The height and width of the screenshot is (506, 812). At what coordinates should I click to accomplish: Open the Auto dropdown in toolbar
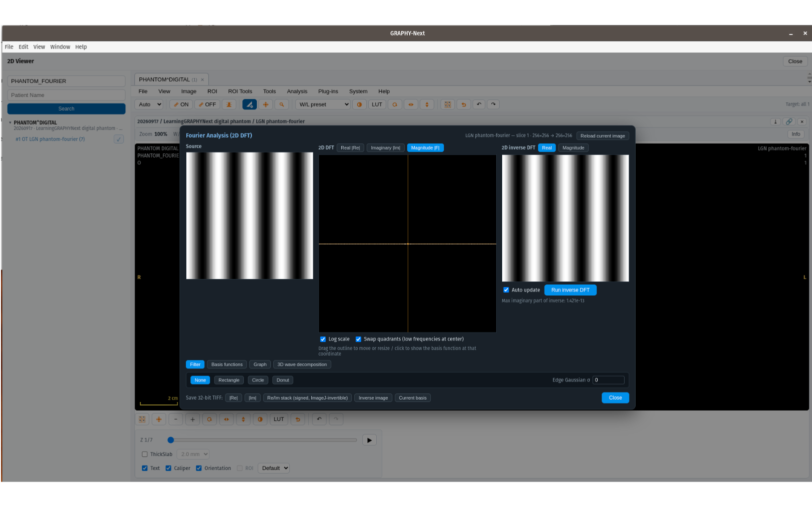[x=149, y=104]
